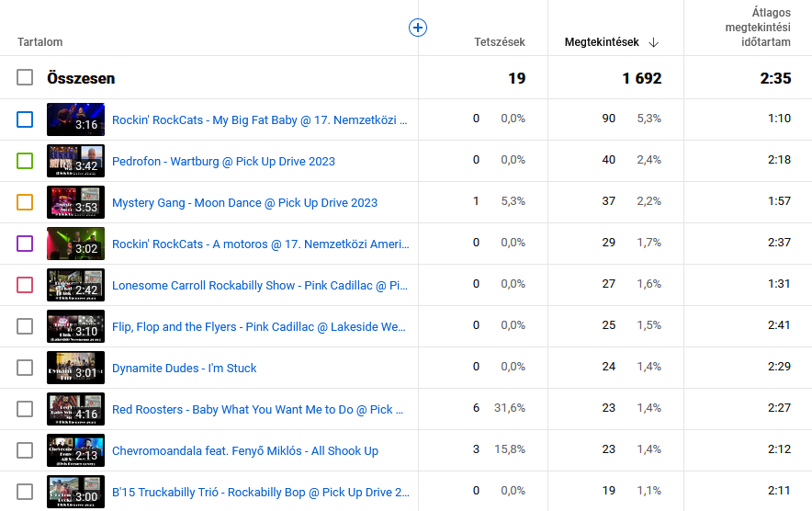The height and width of the screenshot is (511, 812).
Task: Uncheck the green Pedrofon Wartburg checkbox
Action: coord(25,161)
